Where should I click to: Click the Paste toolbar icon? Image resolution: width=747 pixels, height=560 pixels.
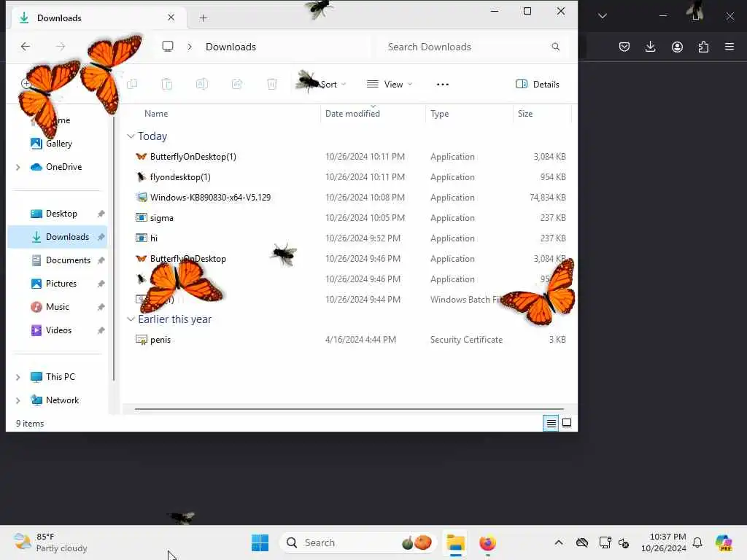167,85
